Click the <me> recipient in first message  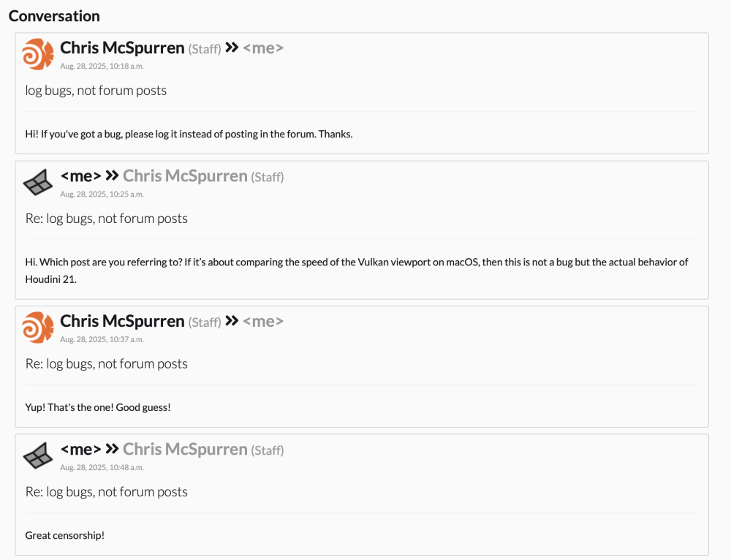tap(263, 48)
